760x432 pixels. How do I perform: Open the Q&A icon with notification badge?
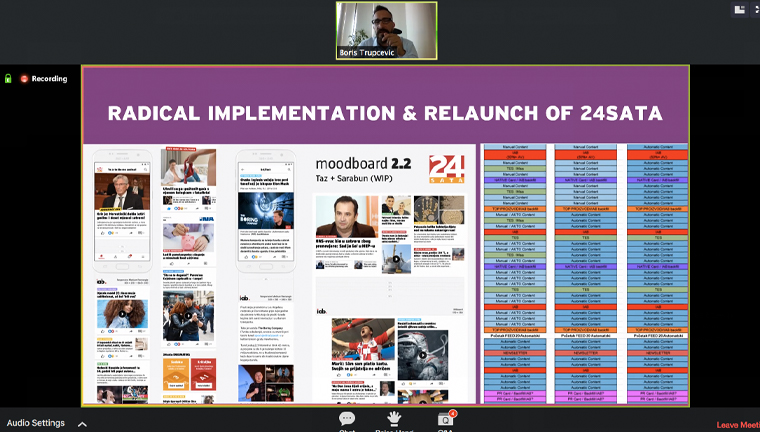pos(445,419)
